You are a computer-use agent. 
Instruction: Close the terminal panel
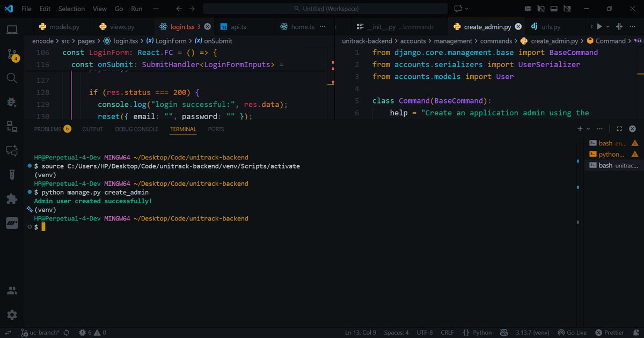tap(633, 129)
